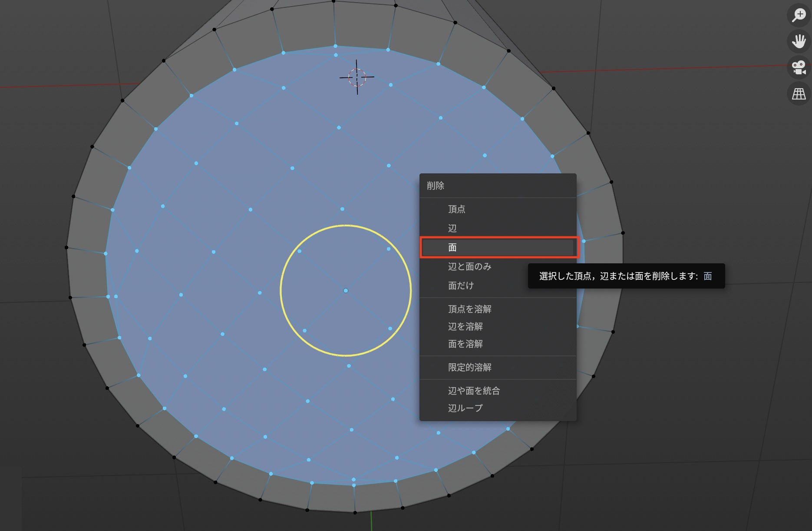This screenshot has height=531, width=812.
Task: Switch perspective/orthographic with the grid icon
Action: click(x=799, y=94)
